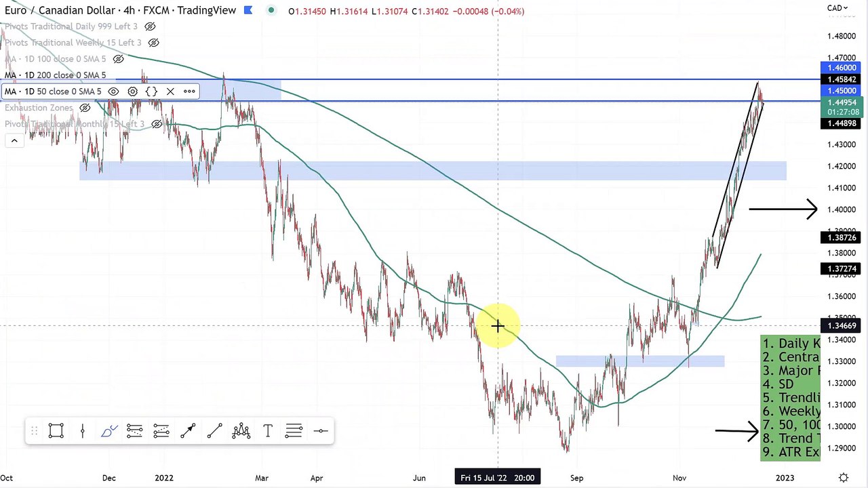The height and width of the screenshot is (488, 868).
Task: Select the Exhaustion Zones legend label
Action: [x=39, y=108]
